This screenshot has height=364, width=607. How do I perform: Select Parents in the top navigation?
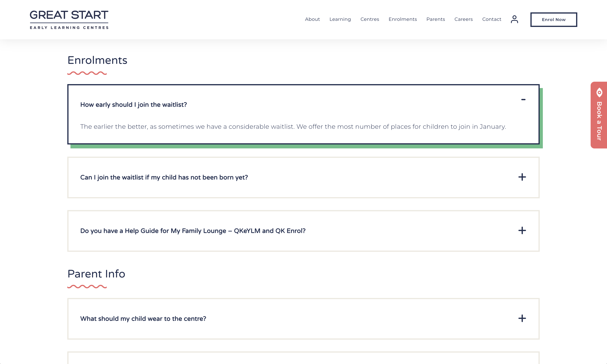(x=435, y=19)
